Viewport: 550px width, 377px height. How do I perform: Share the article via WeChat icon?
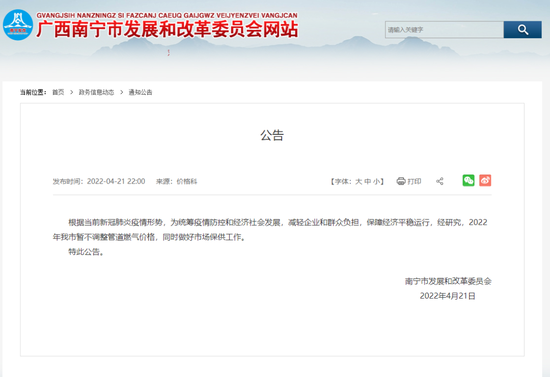click(468, 180)
